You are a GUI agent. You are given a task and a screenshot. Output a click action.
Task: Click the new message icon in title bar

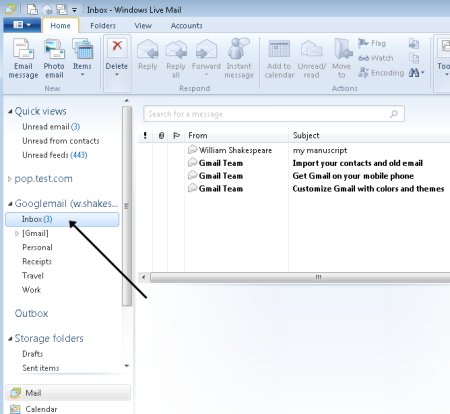(32, 9)
